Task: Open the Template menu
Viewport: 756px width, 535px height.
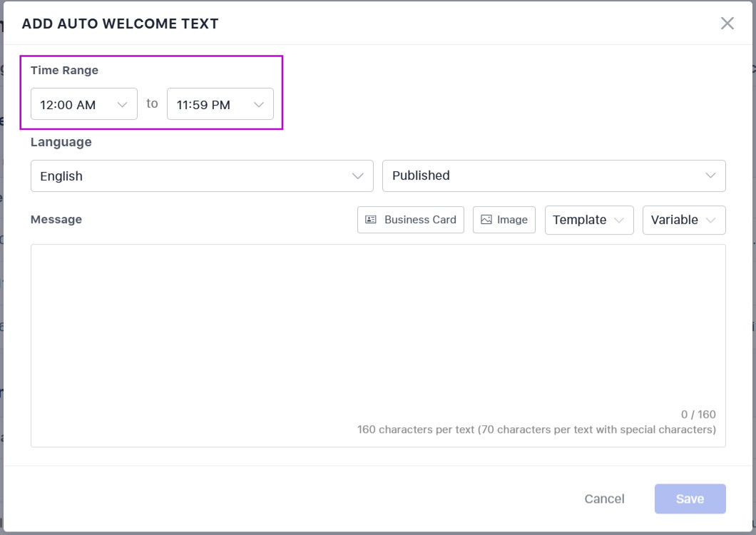Action: tap(588, 220)
